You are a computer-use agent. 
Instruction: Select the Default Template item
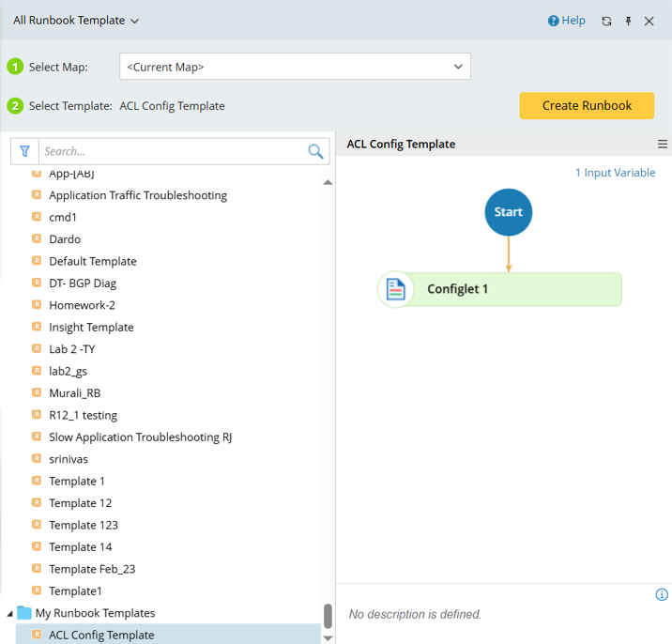[93, 261]
